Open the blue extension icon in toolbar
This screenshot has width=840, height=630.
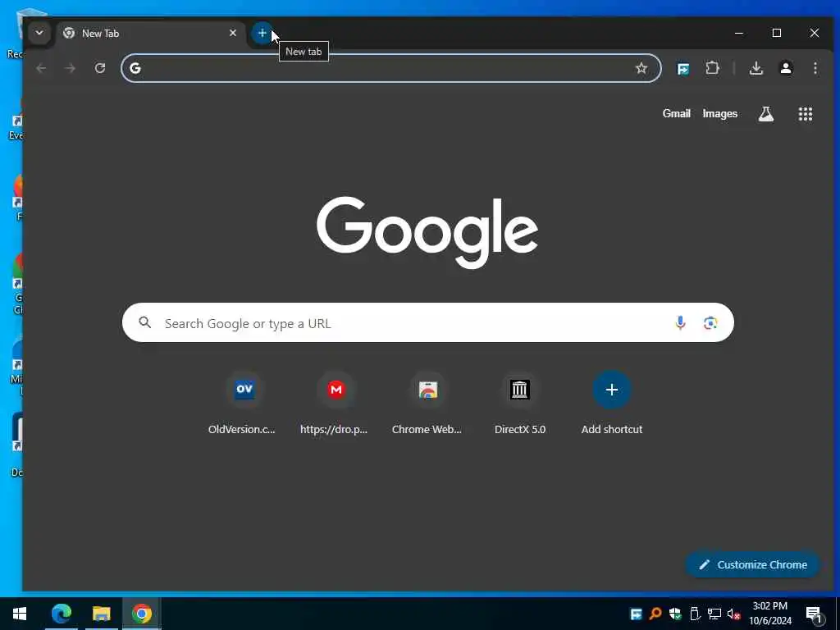tap(683, 69)
